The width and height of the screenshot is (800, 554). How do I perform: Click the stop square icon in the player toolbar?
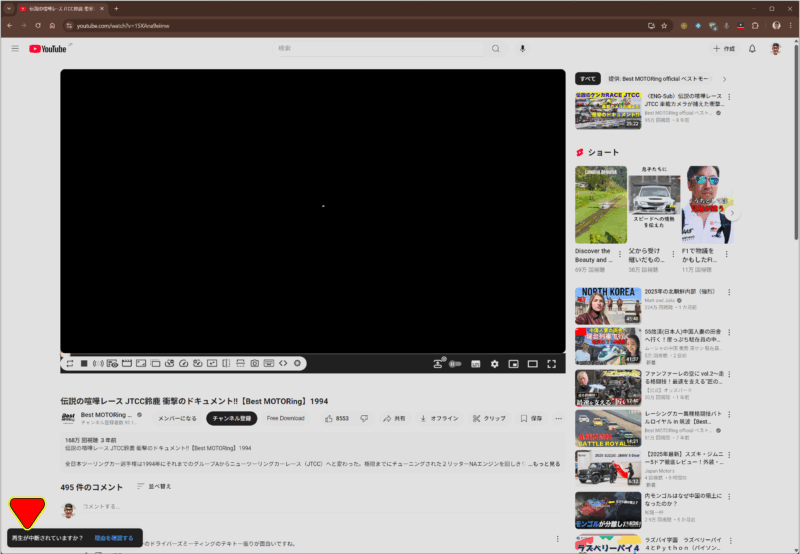click(84, 363)
